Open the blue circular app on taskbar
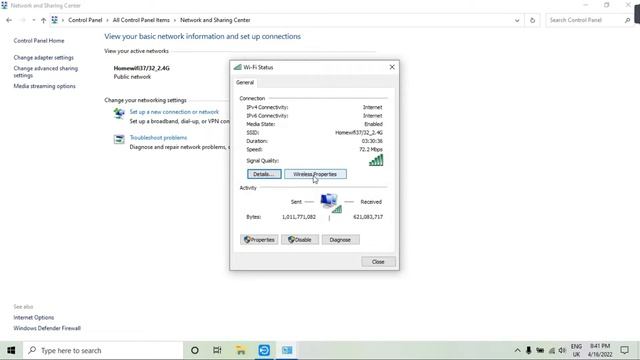Viewport: 640px width, 360px height. (264, 350)
